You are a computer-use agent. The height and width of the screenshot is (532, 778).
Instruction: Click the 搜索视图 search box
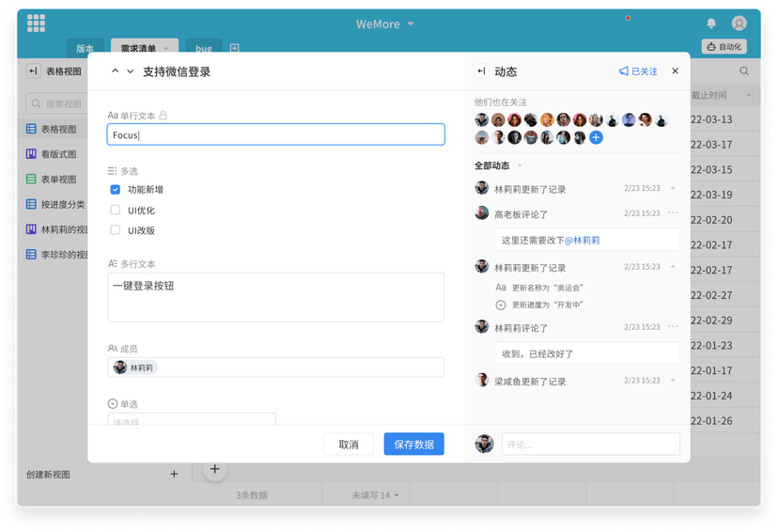click(x=55, y=103)
